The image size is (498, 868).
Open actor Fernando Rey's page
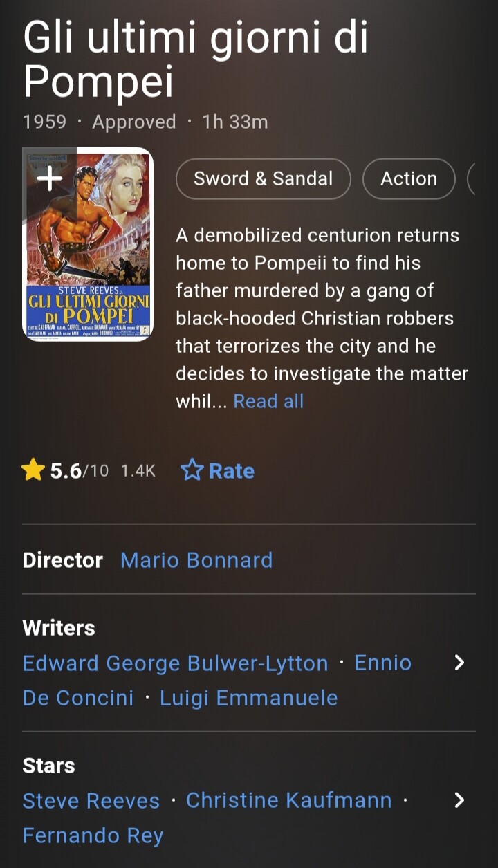click(93, 835)
